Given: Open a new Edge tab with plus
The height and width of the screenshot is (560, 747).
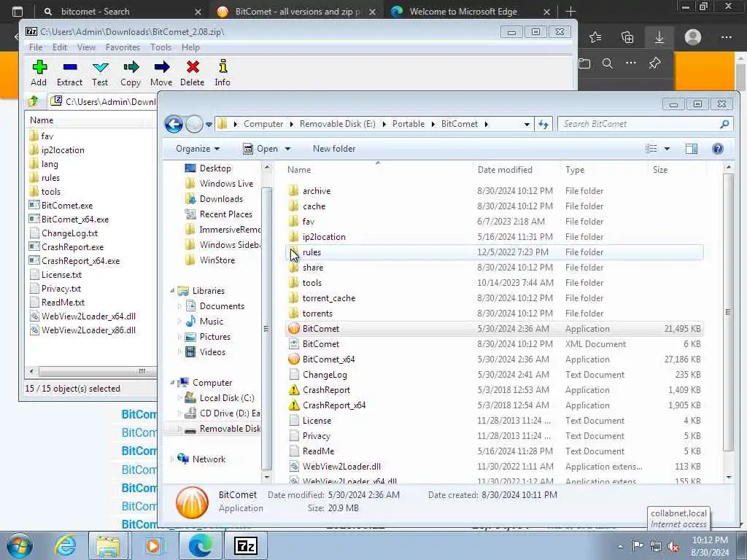Looking at the screenshot, I should point(570,12).
